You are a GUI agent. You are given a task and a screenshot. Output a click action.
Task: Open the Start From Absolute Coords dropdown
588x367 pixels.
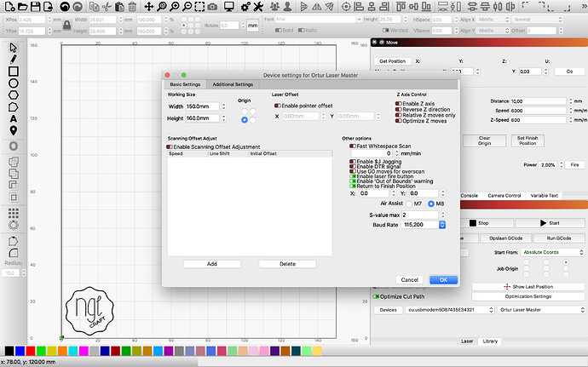click(552, 252)
